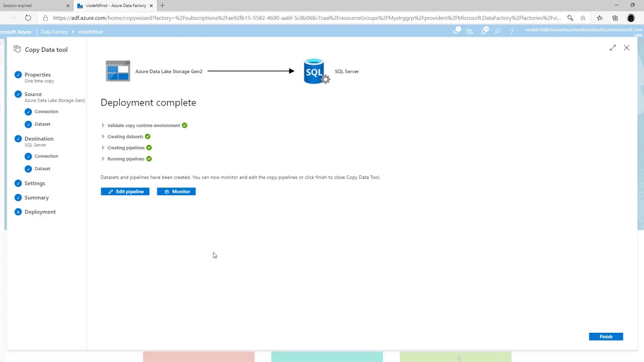
Task: Open a new browser tab
Action: click(x=162, y=6)
